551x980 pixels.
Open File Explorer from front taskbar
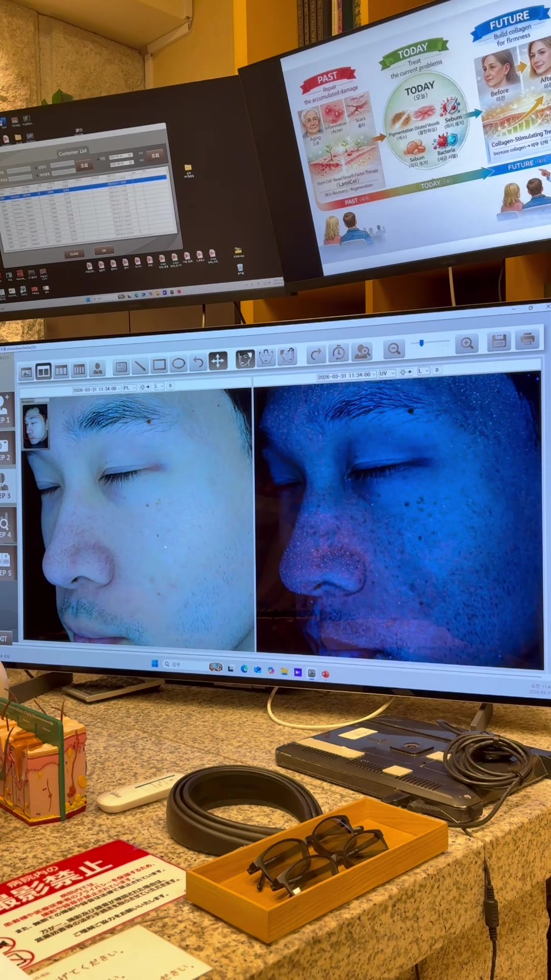coord(284,671)
